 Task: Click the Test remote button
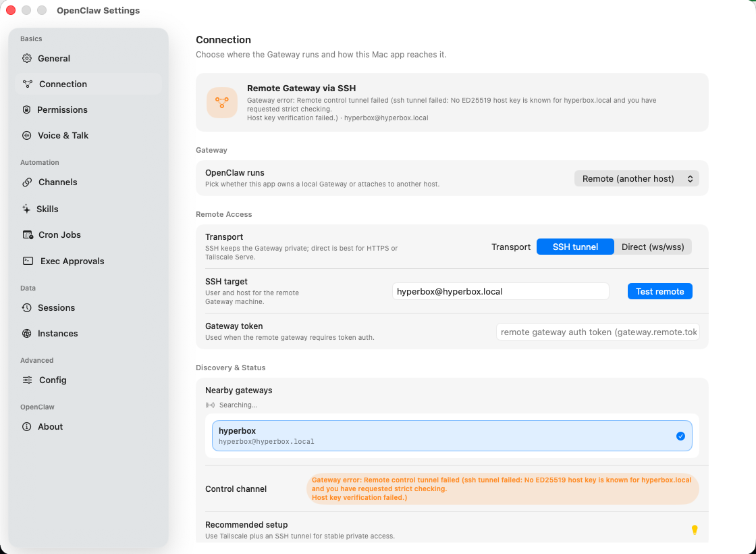659,291
